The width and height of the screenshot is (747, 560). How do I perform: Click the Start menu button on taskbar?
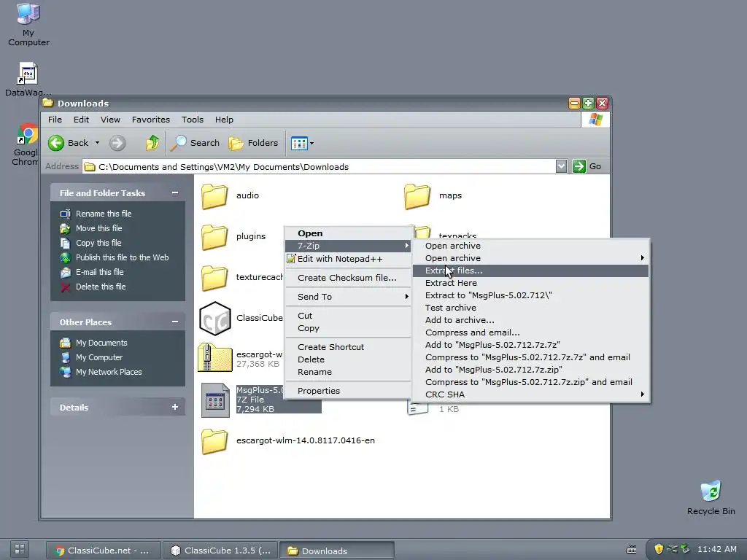click(x=20, y=549)
